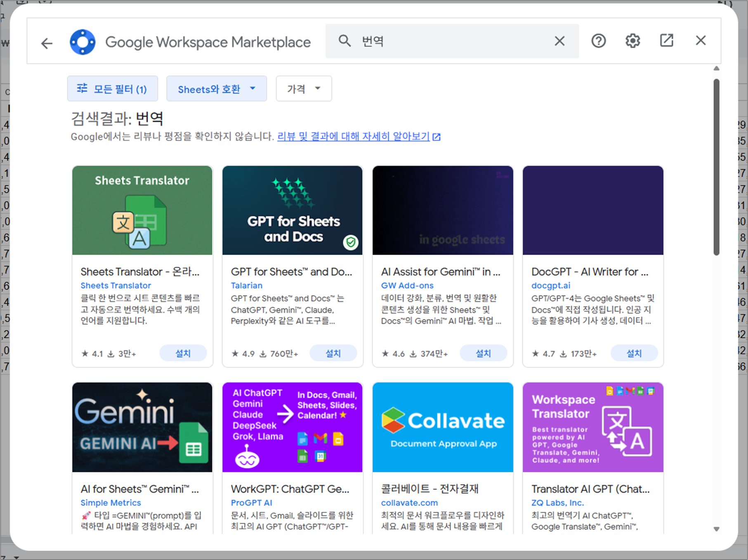Image resolution: width=748 pixels, height=560 pixels.
Task: Open collavate.com developer link
Action: pyautogui.click(x=409, y=503)
